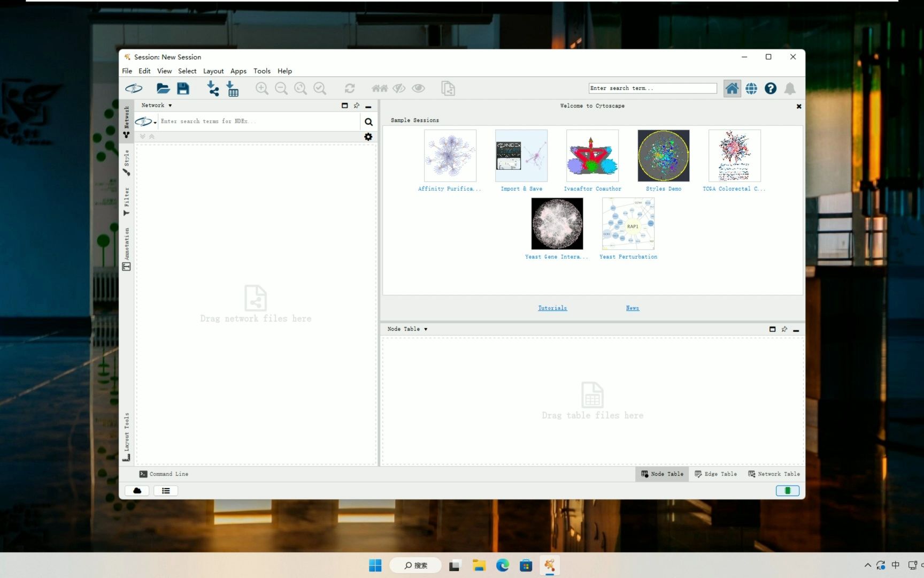Switch to the Style side tab

tap(127, 163)
